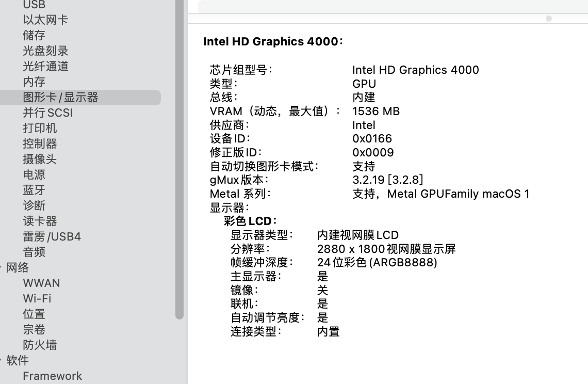Select Wi-Fi under 网络
Image resolution: width=588 pixels, height=384 pixels.
(37, 298)
